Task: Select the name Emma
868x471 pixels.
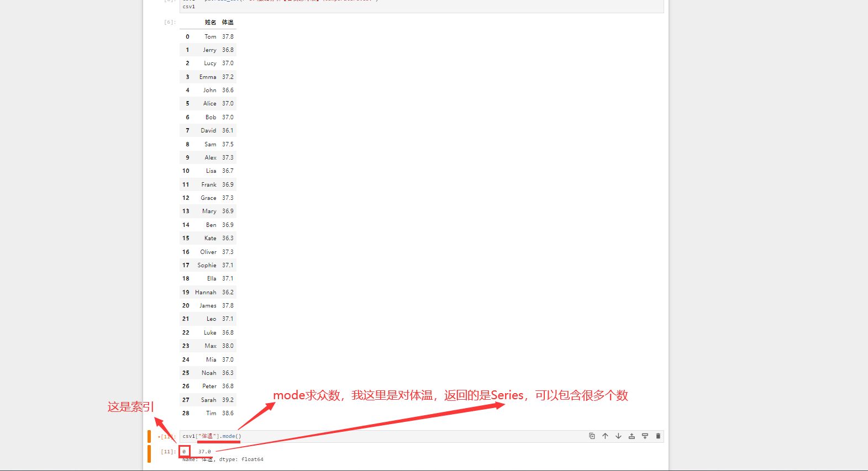Action: tap(208, 77)
